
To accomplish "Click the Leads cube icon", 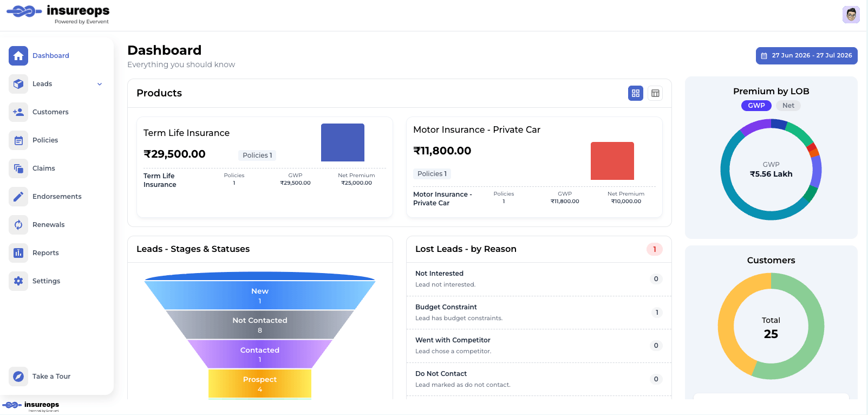I will [x=18, y=84].
